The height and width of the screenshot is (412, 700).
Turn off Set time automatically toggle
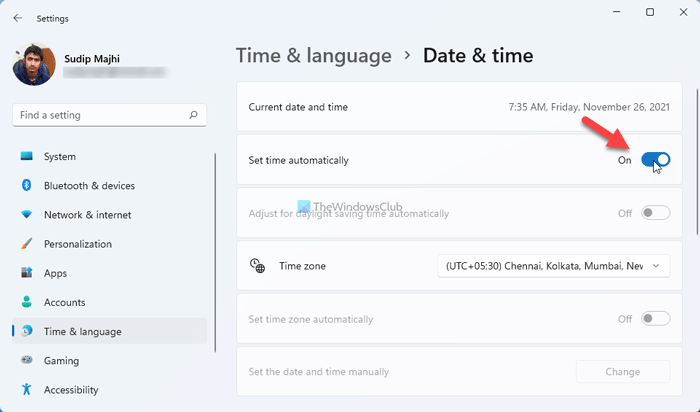[655, 160]
